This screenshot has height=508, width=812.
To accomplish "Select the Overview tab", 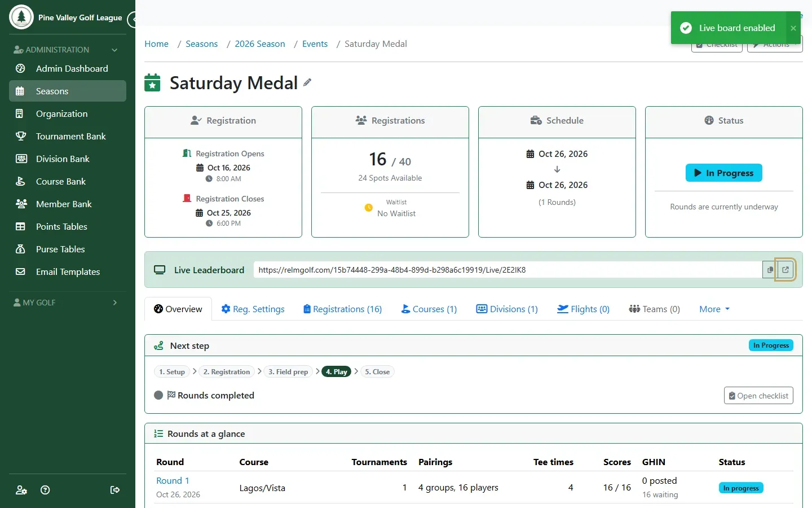I will coord(178,309).
